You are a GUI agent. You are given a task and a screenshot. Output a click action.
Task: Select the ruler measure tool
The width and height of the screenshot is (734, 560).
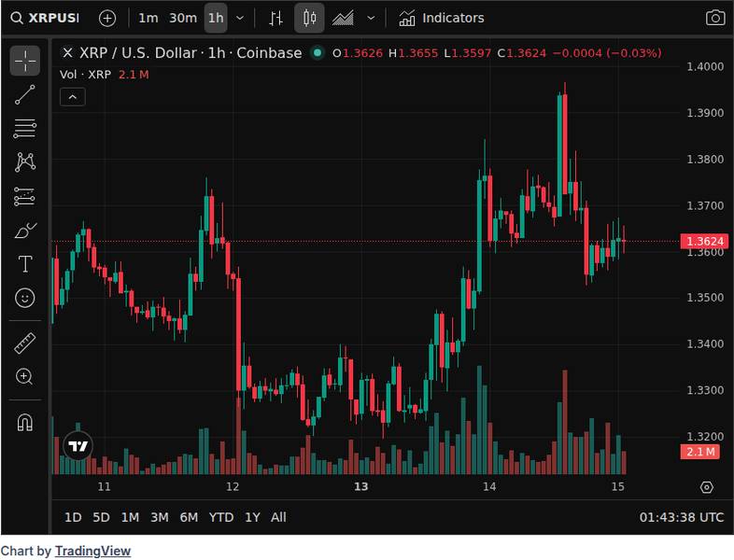point(25,343)
